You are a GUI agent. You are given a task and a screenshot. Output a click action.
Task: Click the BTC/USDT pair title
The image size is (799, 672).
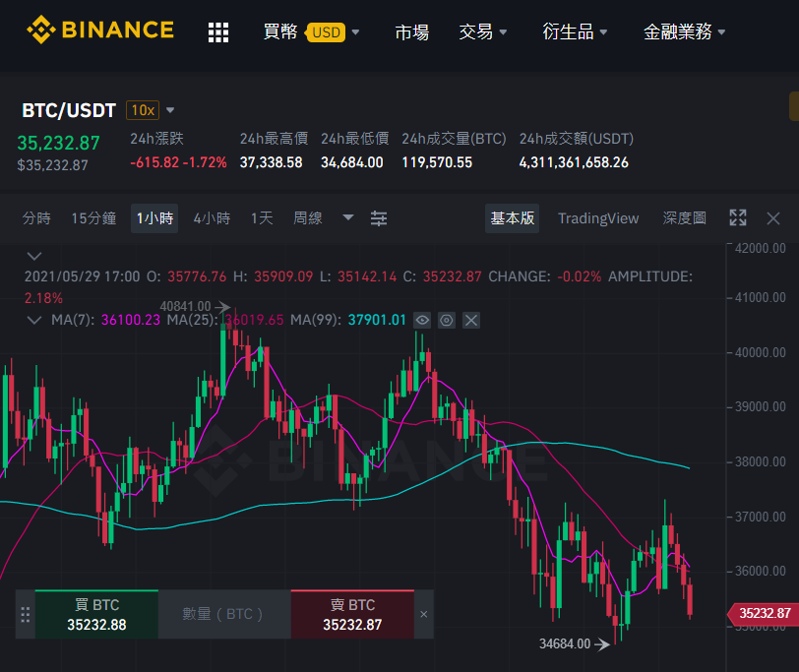[x=69, y=110]
